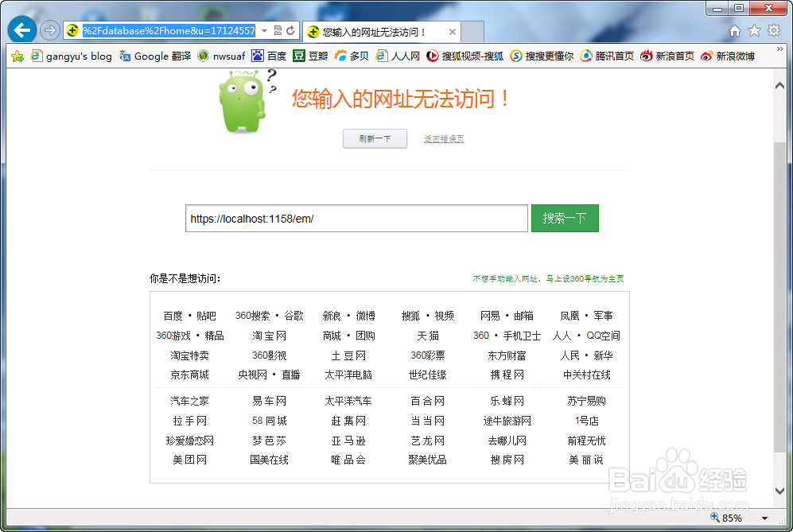Open gangyu's blog favorite

(72, 56)
